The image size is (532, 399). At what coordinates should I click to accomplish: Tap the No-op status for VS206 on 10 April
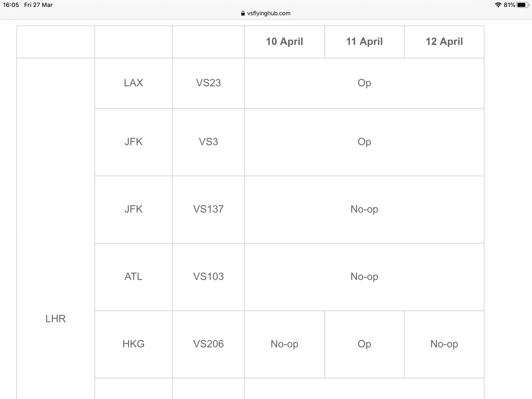[284, 344]
